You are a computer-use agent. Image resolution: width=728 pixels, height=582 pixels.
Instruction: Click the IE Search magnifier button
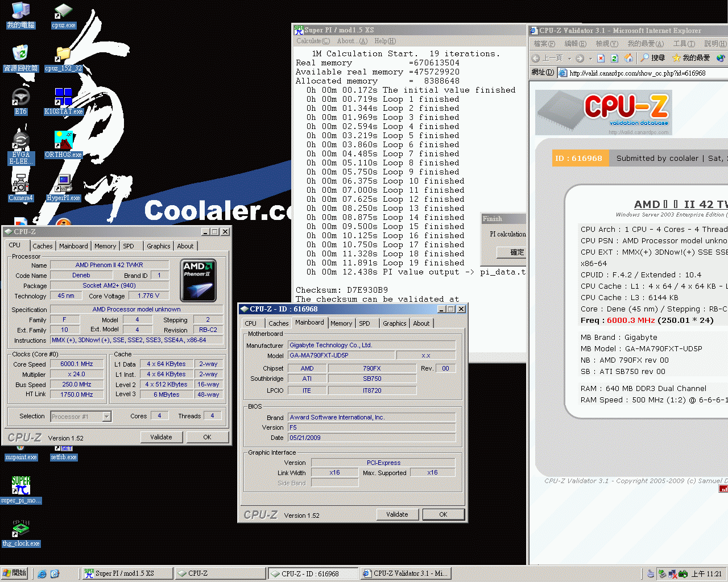[653, 58]
